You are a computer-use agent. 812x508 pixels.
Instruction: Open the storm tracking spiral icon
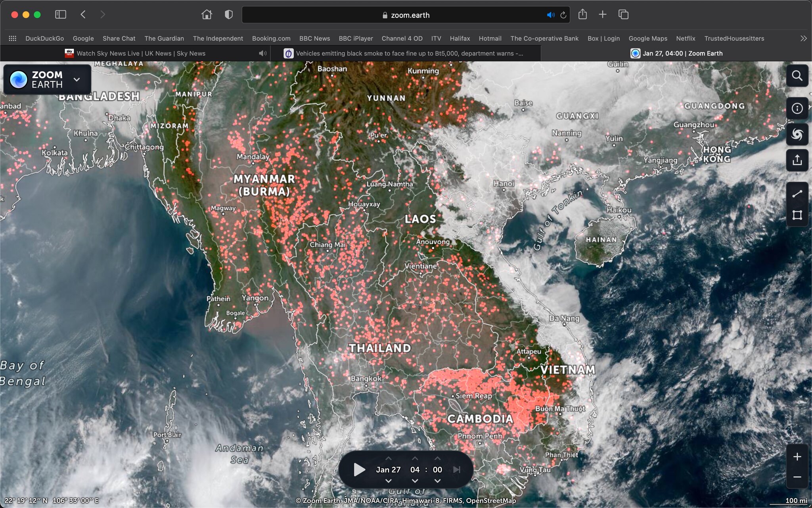click(x=797, y=135)
